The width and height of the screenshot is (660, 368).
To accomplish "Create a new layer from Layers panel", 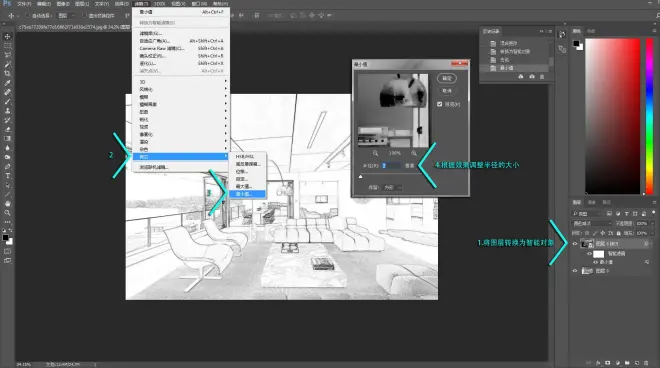I will [x=637, y=363].
